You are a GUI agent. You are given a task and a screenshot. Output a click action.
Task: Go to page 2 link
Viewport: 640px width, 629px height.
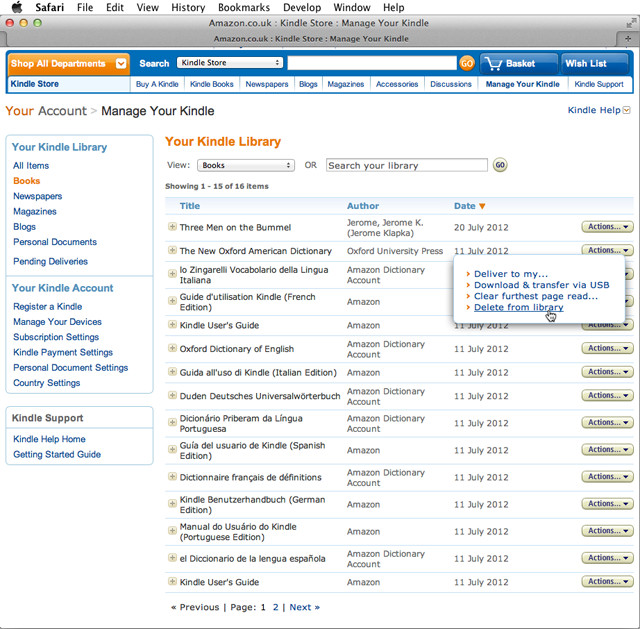[276, 607]
